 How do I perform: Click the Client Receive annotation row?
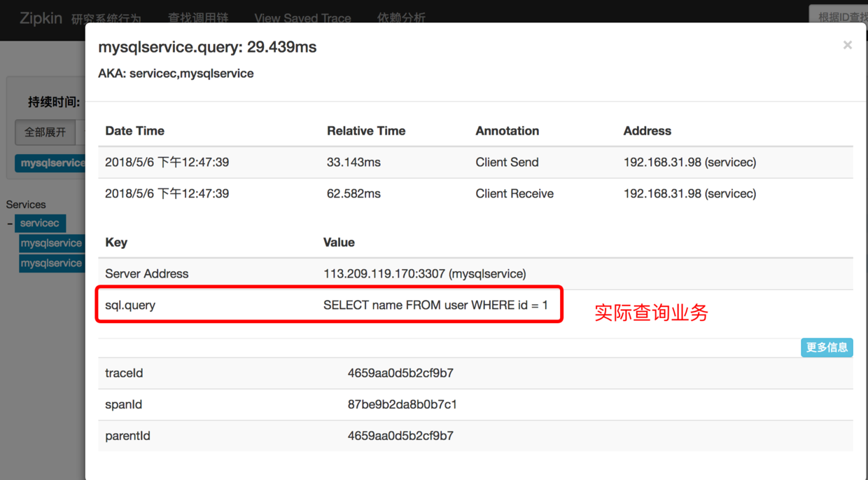[x=475, y=194]
